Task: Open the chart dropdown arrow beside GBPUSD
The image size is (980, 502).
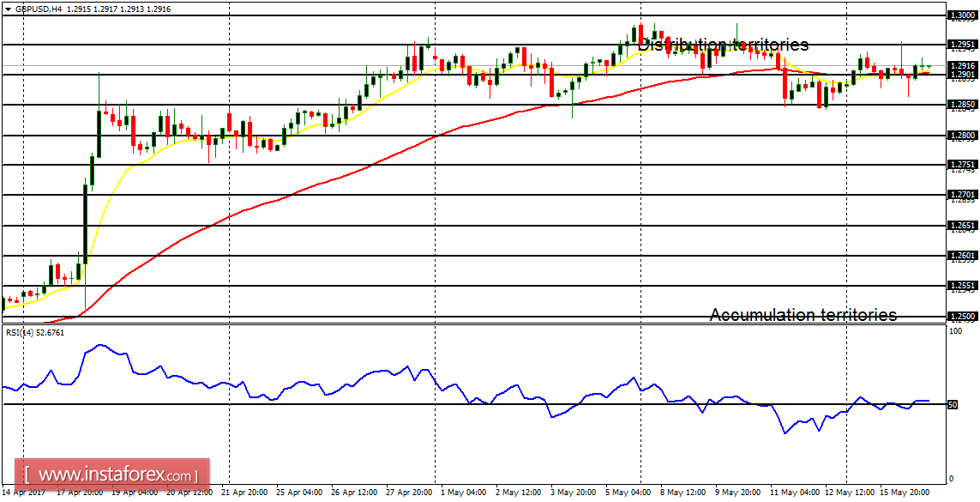Action: tap(9, 7)
